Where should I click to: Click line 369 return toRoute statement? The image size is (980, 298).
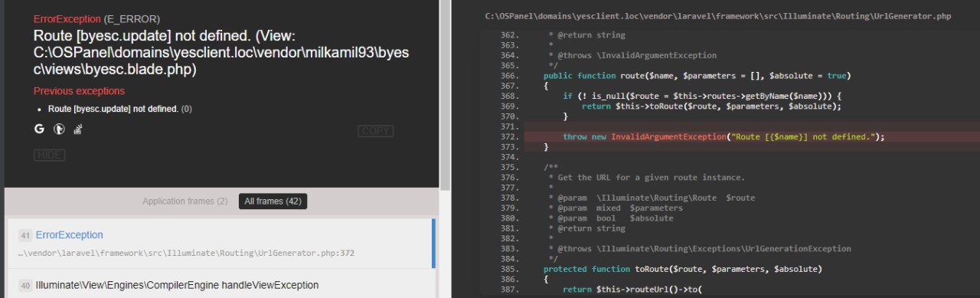[x=711, y=106]
